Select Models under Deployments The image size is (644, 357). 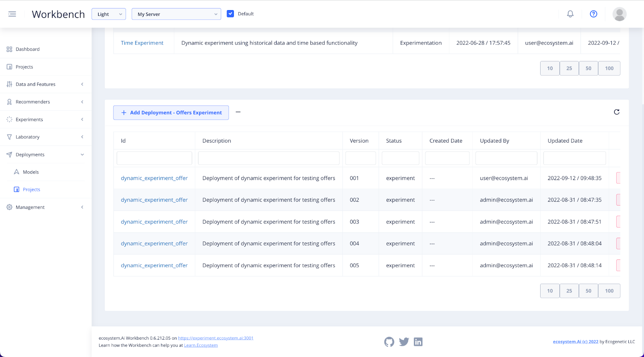click(x=31, y=172)
